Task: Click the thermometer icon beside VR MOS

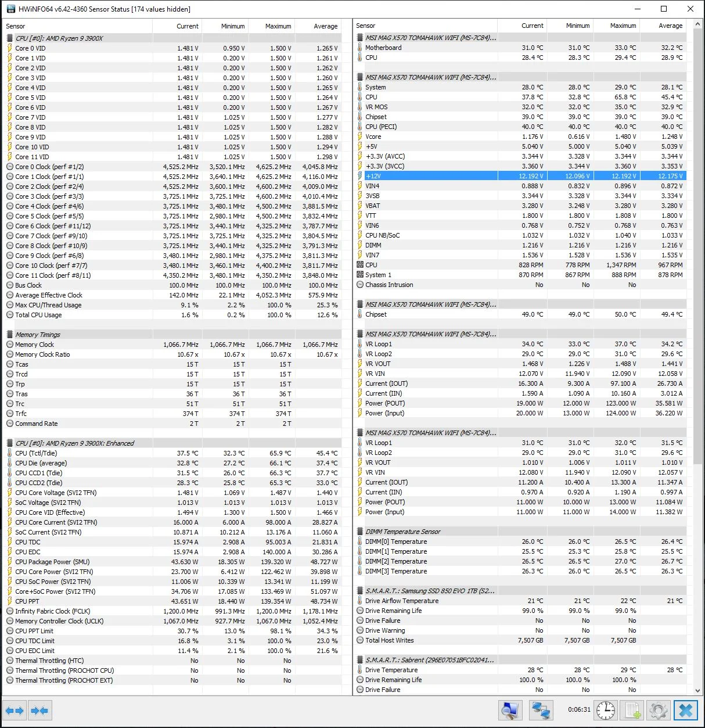Action: [360, 107]
